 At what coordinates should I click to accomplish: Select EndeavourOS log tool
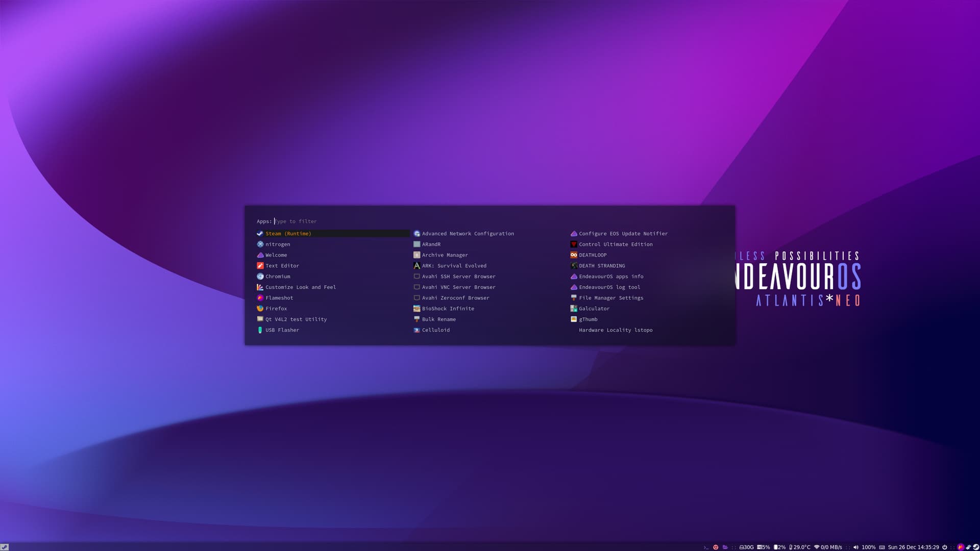[646, 287]
